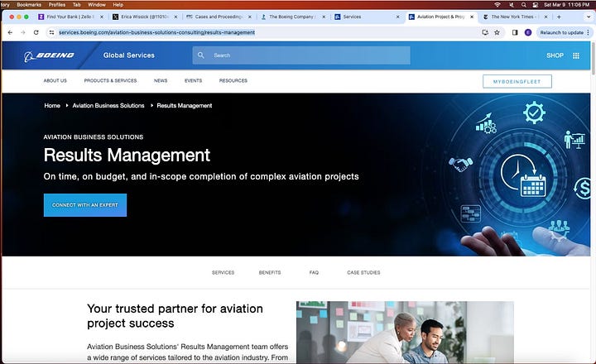Click the team working photo thumbnail
This screenshot has height=364, width=596.
coord(405,332)
